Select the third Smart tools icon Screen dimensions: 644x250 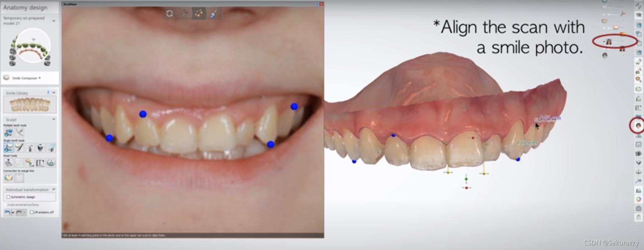click(x=30, y=163)
